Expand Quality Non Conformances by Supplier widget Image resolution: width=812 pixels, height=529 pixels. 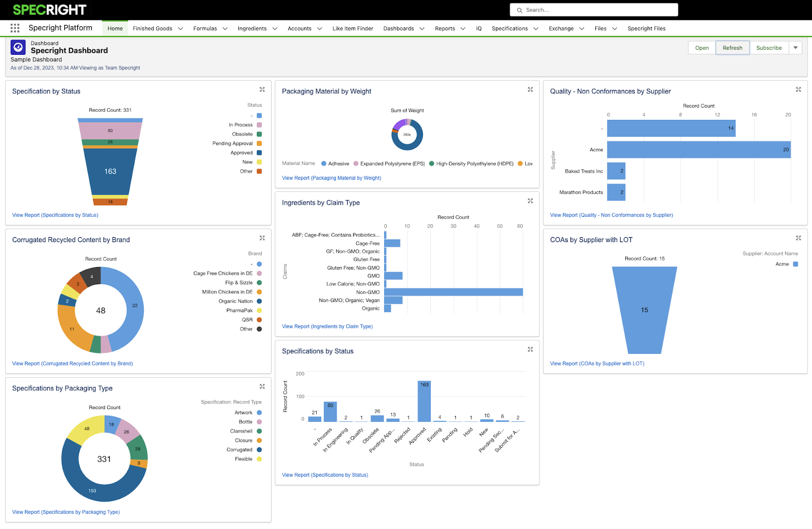(798, 89)
